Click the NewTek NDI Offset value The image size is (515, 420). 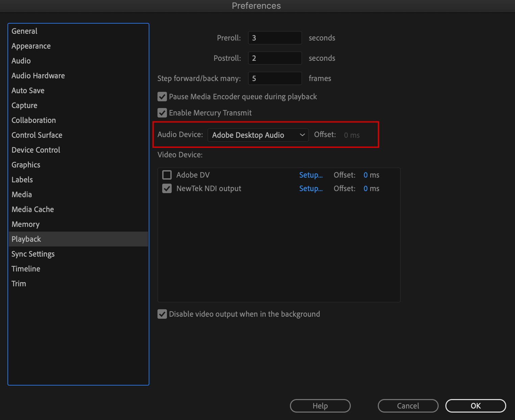(x=371, y=188)
